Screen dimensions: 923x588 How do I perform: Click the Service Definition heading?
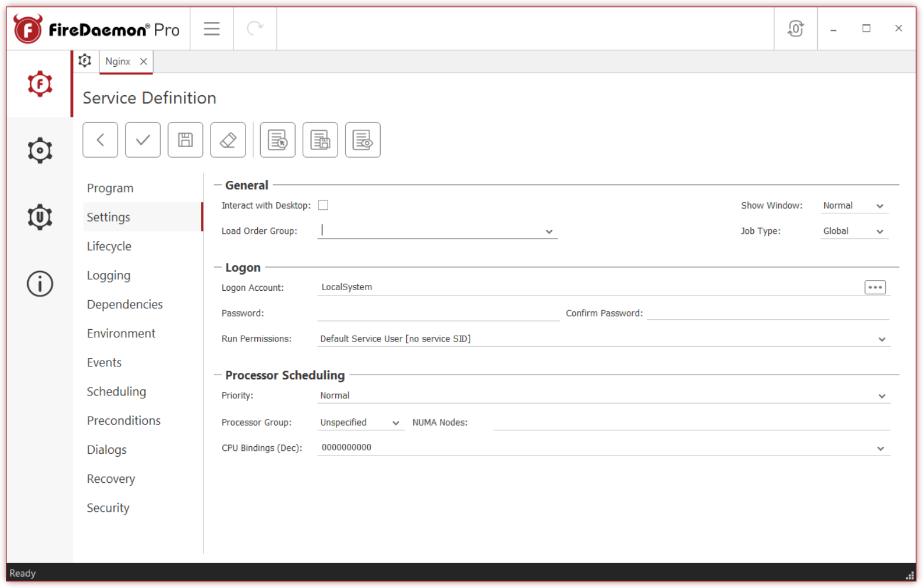[x=150, y=98]
